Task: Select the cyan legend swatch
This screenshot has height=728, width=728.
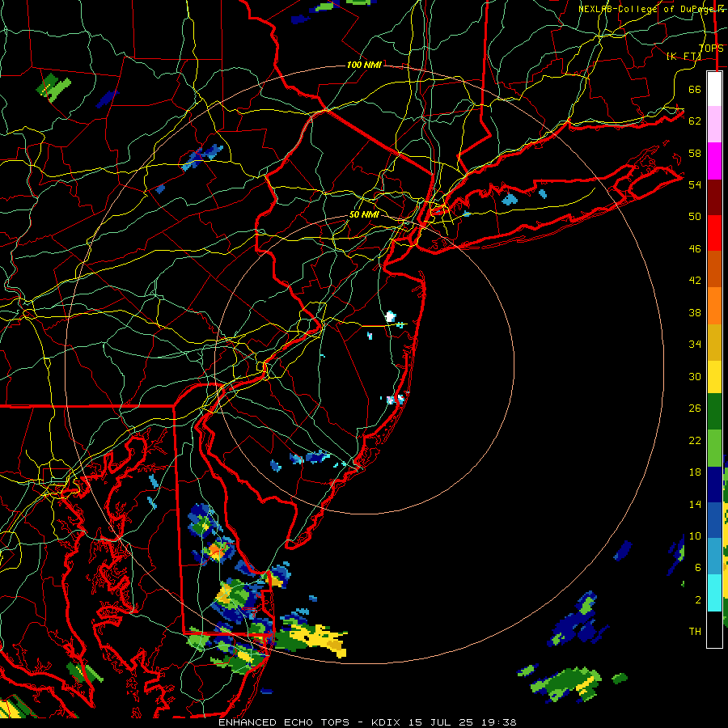Action: coord(714,593)
